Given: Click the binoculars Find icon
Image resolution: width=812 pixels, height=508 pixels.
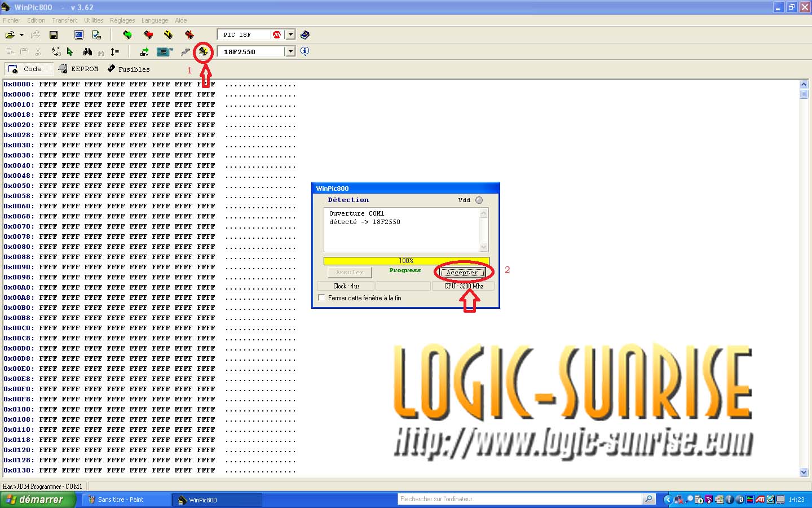Looking at the screenshot, I should pos(87,52).
